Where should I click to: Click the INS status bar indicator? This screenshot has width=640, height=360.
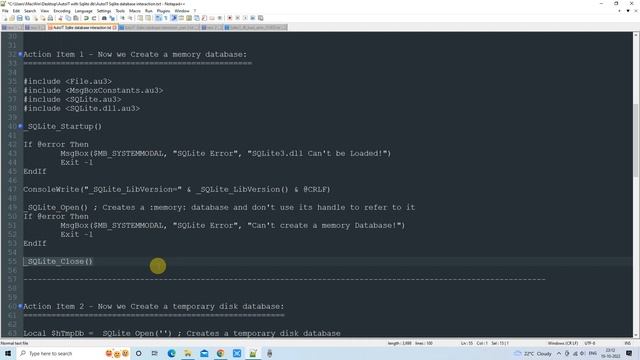628,343
